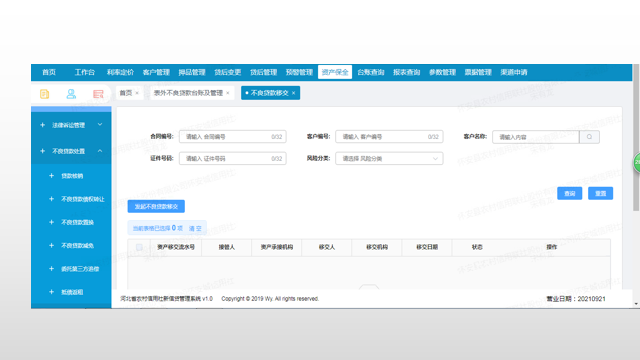Click the 接管人 column header
This screenshot has height=360, width=640.
click(x=227, y=247)
